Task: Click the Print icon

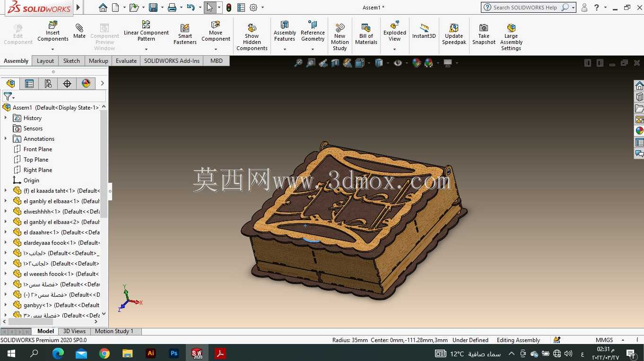Action: click(x=172, y=8)
